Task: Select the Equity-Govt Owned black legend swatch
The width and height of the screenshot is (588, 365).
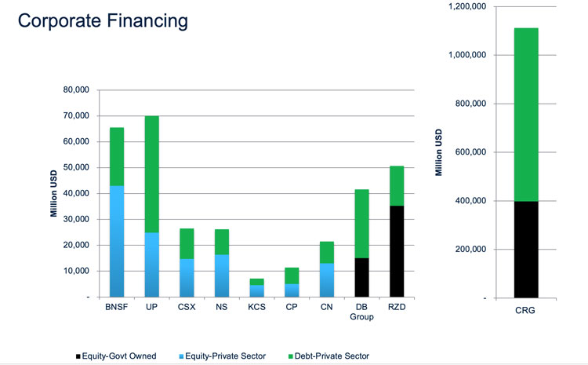Action: pos(78,356)
